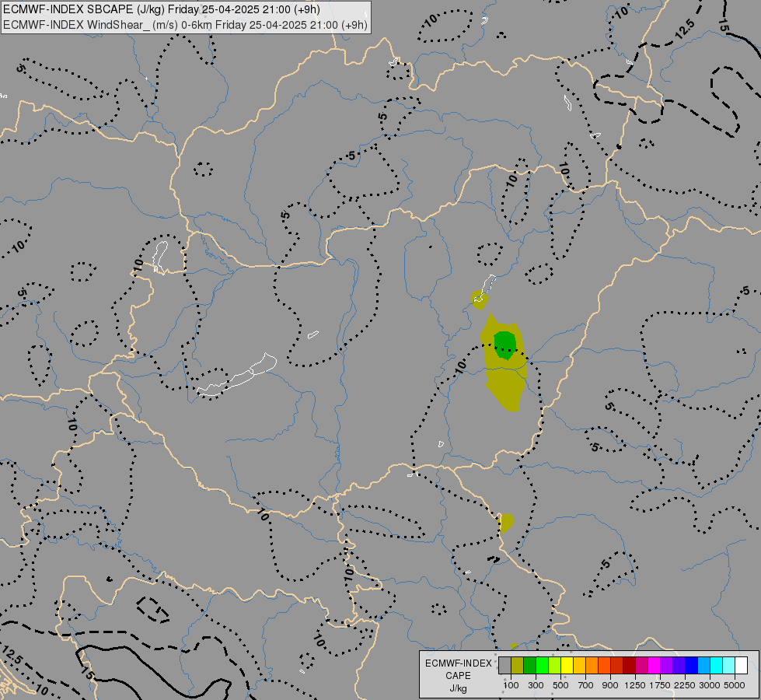This screenshot has height=700, width=761.
Task: Click the dark green CAPE core on the map
Action: 504,345
